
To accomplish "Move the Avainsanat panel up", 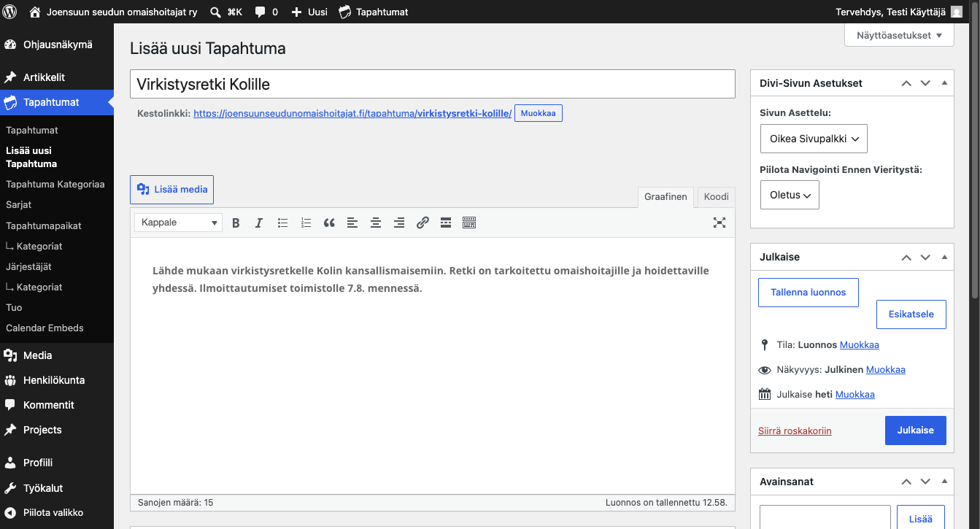I will point(906,482).
